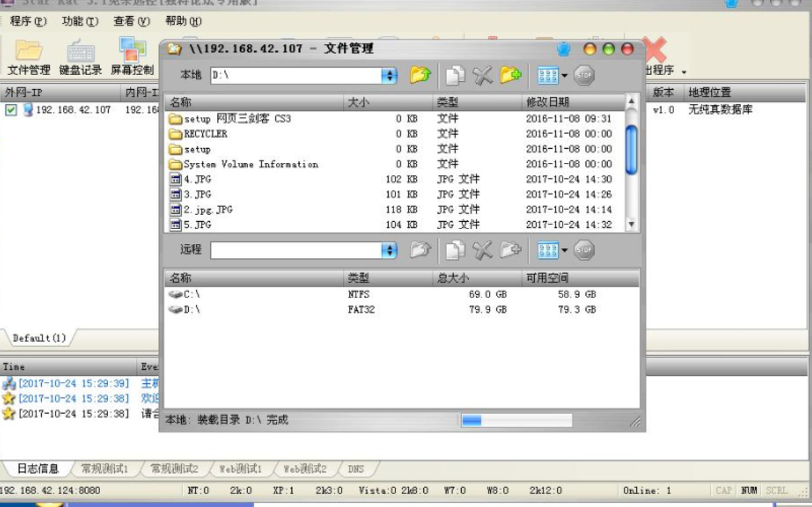
Task: Click the local list scroll-up arrow
Action: coord(631,102)
